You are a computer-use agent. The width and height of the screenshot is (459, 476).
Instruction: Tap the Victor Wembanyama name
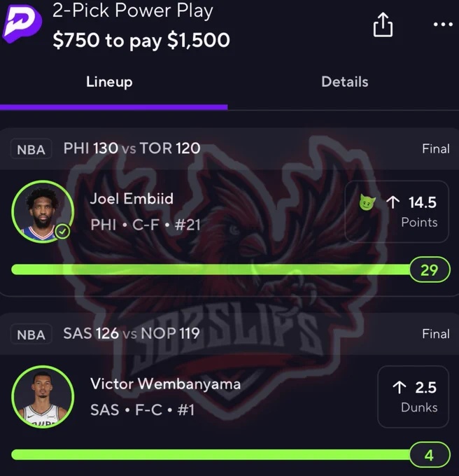[166, 384]
